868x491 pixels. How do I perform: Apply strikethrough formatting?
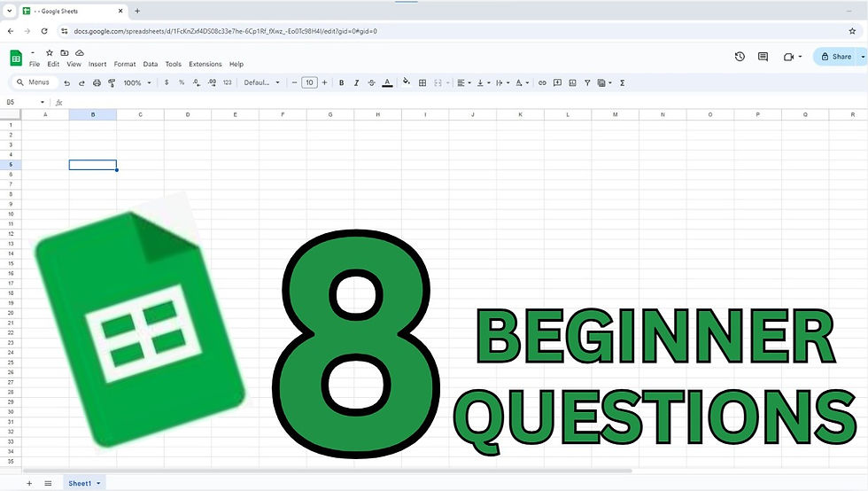tap(371, 82)
